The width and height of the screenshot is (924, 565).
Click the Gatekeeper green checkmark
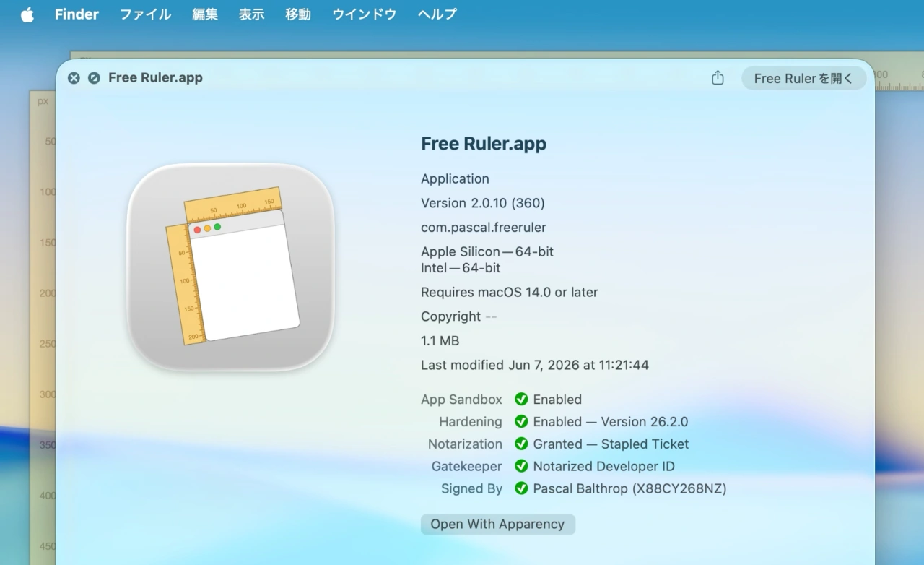(x=521, y=466)
